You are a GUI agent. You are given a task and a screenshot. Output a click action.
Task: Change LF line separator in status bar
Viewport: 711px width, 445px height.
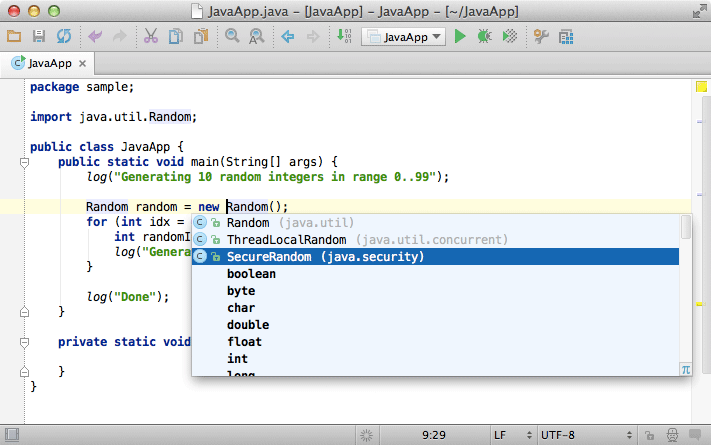(x=513, y=435)
